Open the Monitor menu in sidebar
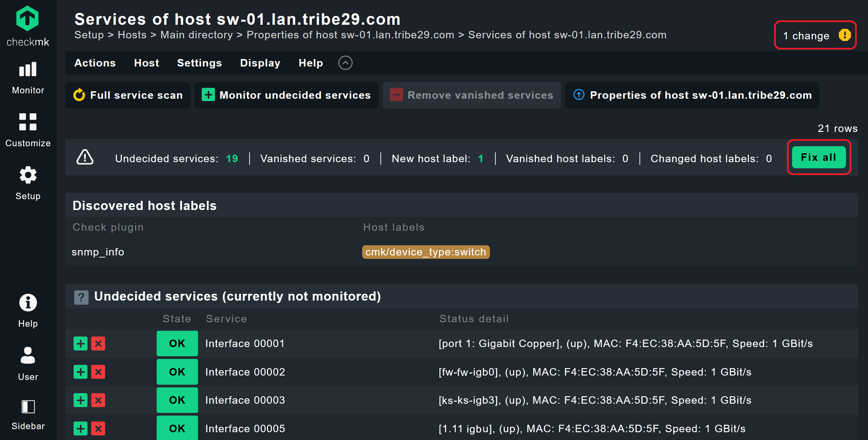868x440 pixels. (x=28, y=78)
